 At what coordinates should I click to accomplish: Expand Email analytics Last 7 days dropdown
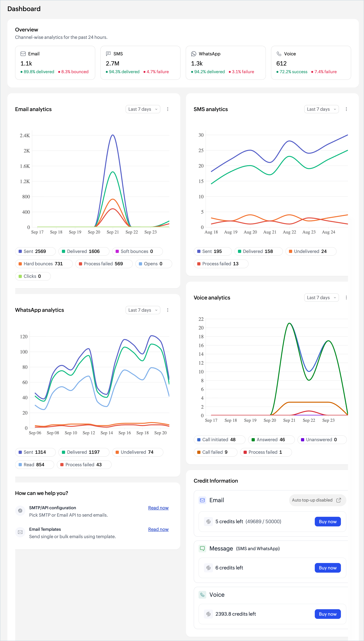pyautogui.click(x=143, y=109)
